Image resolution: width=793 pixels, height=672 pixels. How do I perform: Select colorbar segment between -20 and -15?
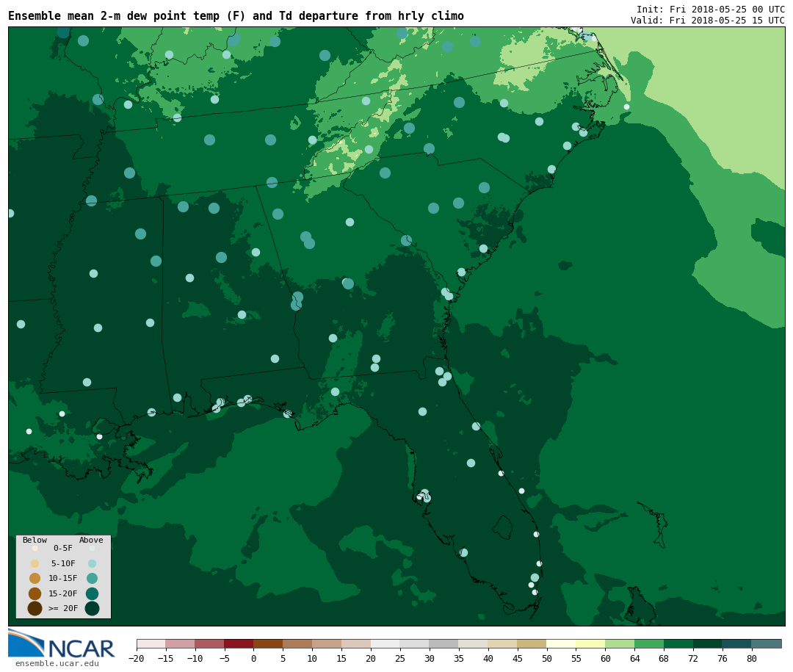coord(151,643)
